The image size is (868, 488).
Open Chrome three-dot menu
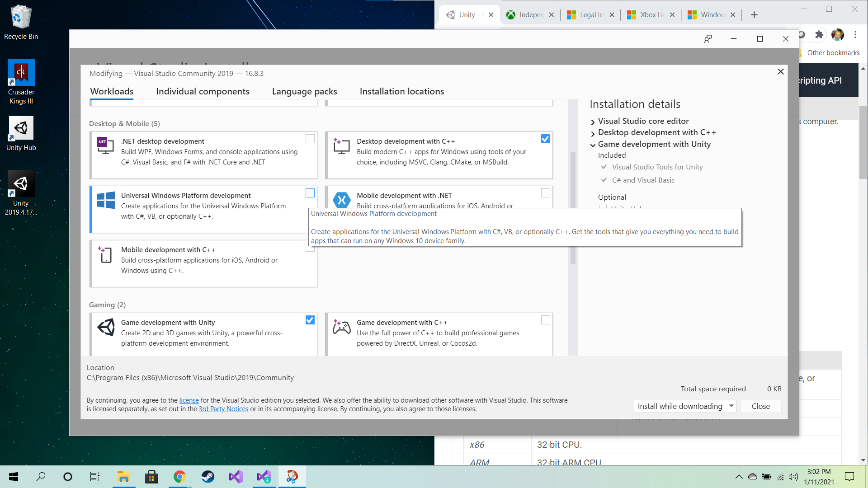855,34
